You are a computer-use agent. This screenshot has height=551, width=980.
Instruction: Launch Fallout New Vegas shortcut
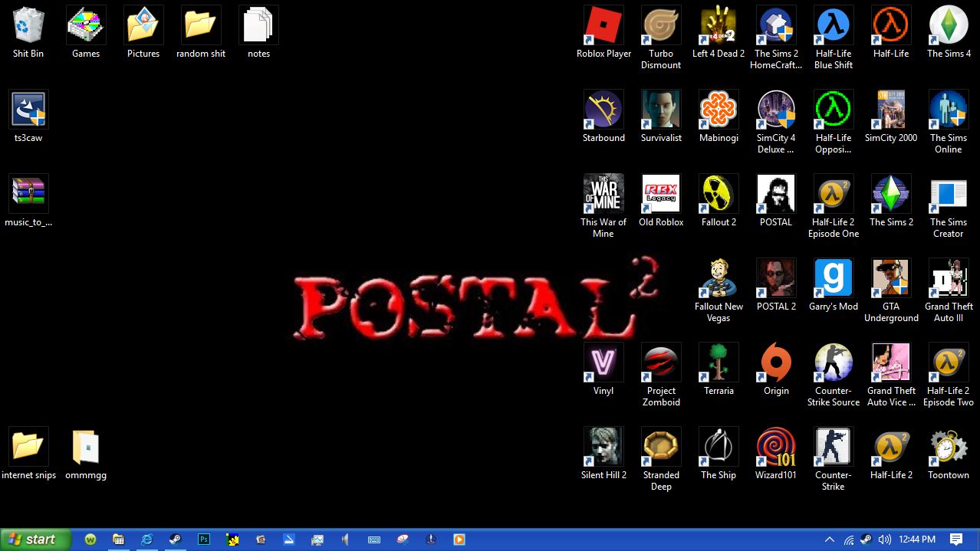pyautogui.click(x=719, y=278)
